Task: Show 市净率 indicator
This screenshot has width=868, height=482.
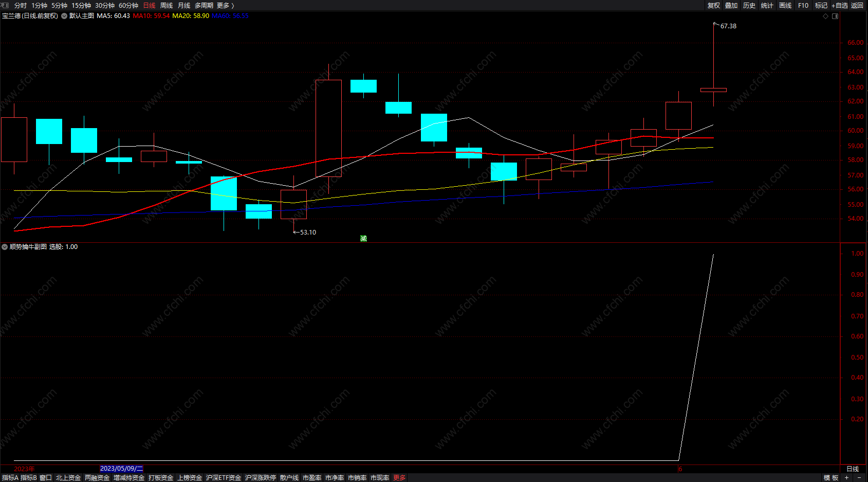Action: (x=335, y=478)
